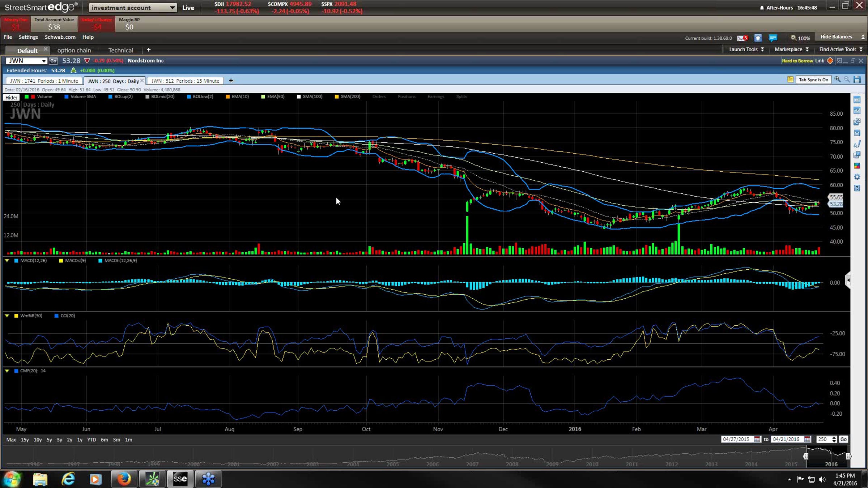The image size is (868, 488).
Task: Switch to the option chain tab
Action: coord(74,50)
